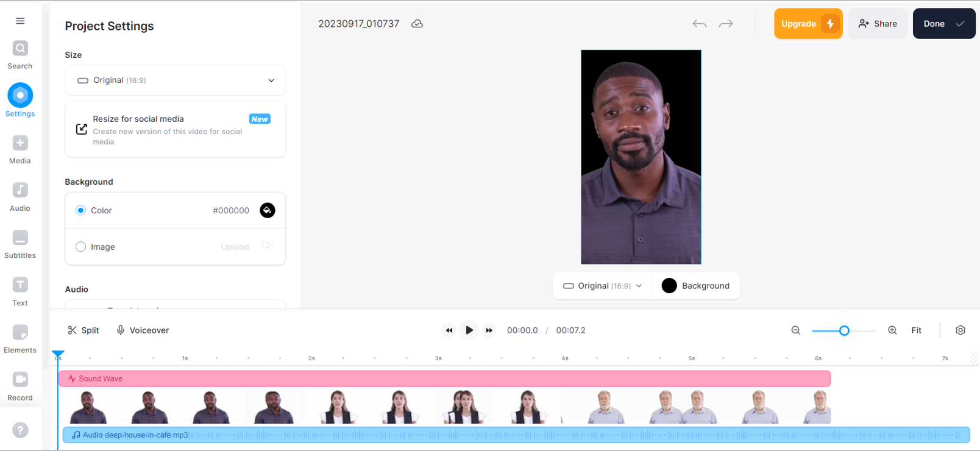Click the Done button
This screenshot has width=980, height=451.
(944, 24)
